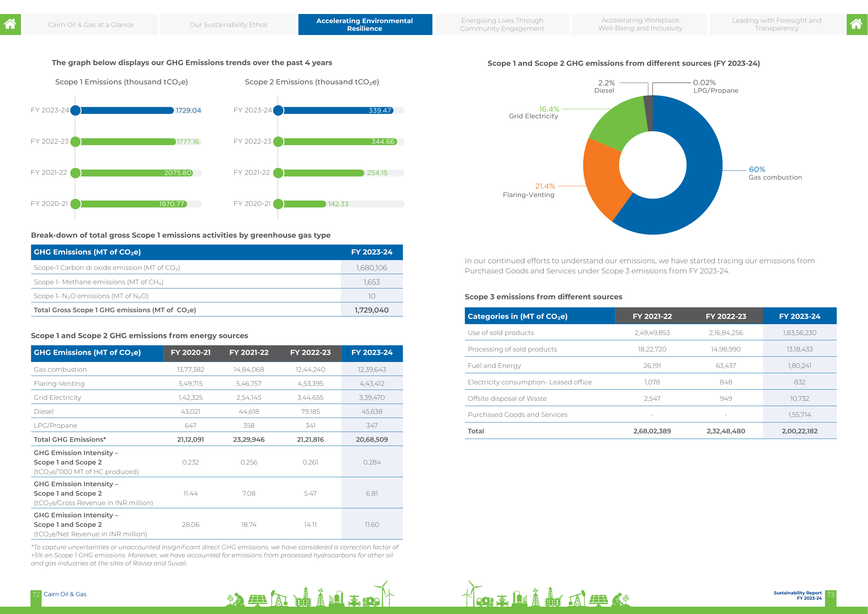
Task: Click LPG/Propane FY 2023-24 value 347
Action: [372, 426]
